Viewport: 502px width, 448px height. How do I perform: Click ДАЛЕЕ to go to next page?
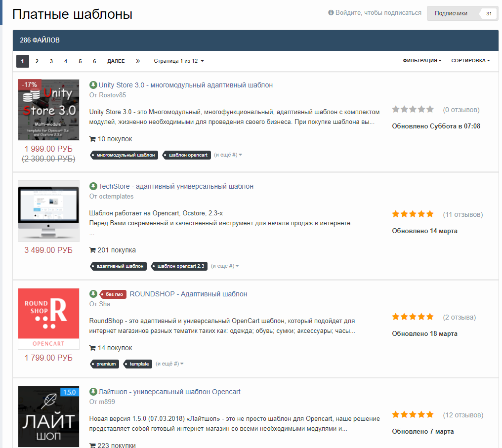coord(116,61)
